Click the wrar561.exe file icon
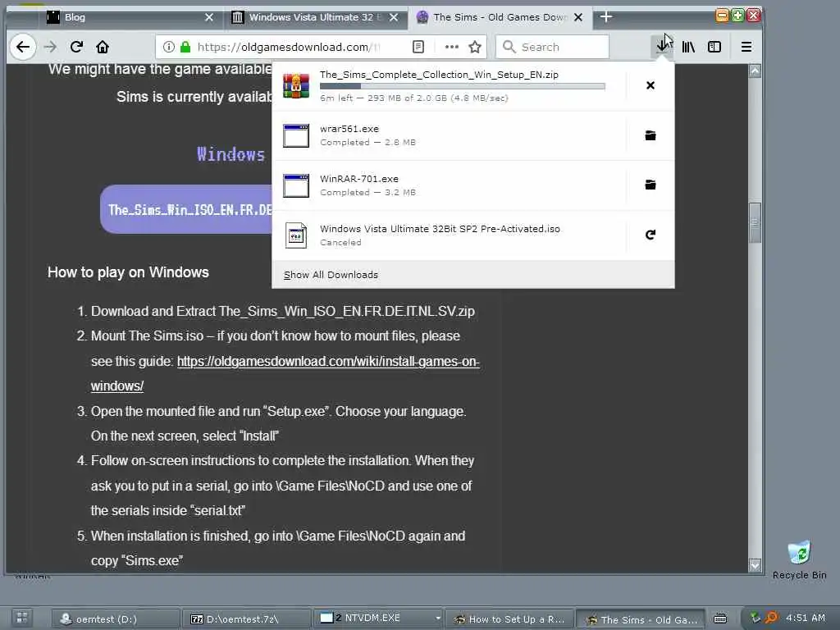 click(296, 135)
